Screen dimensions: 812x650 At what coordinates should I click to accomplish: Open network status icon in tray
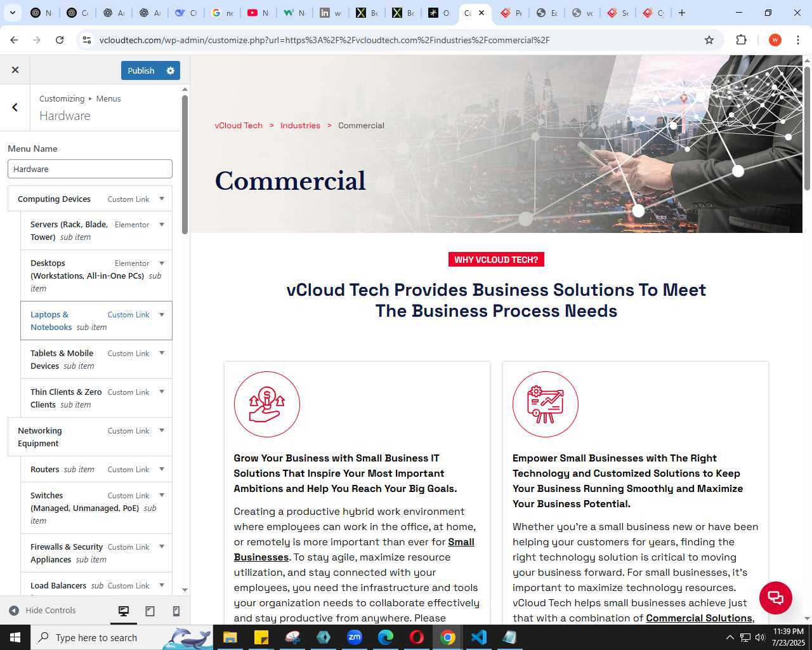click(745, 637)
